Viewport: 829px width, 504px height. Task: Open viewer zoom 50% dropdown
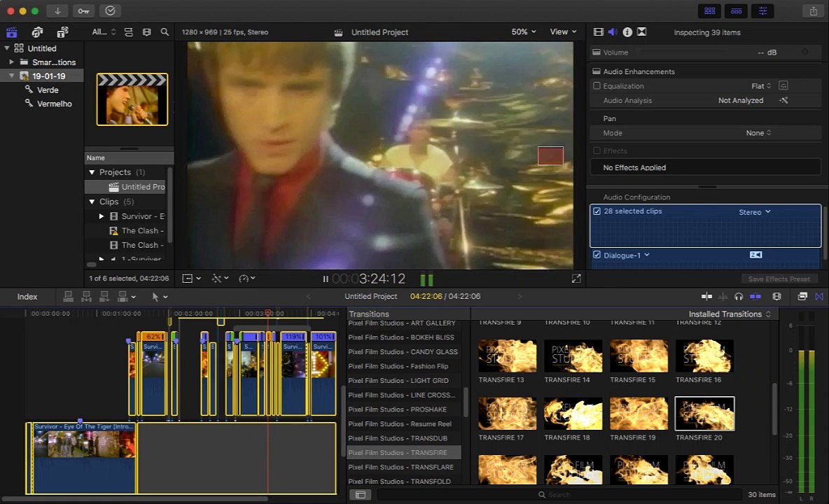coord(524,31)
